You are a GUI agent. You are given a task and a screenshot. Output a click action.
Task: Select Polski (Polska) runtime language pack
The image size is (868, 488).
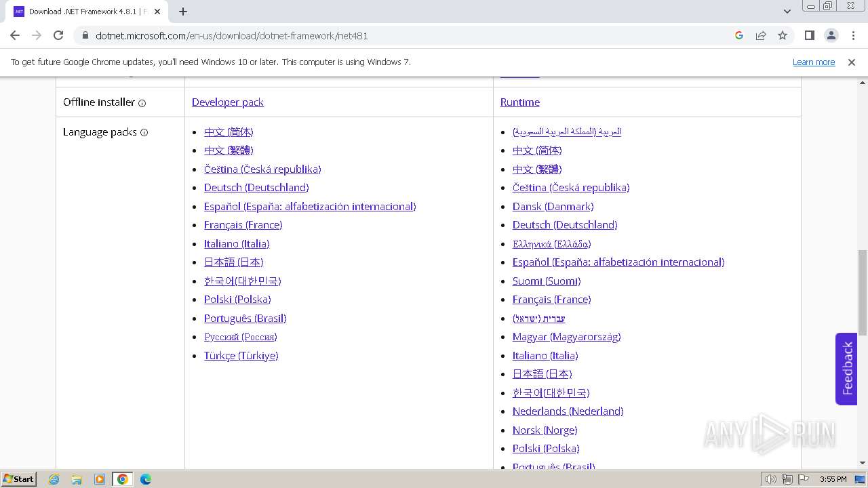coord(546,449)
